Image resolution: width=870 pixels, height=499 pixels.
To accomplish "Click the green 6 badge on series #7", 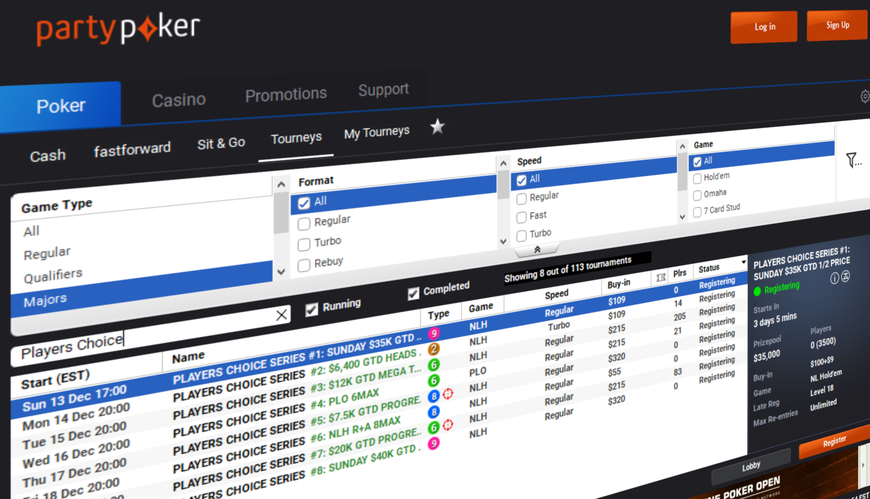I will click(434, 427).
